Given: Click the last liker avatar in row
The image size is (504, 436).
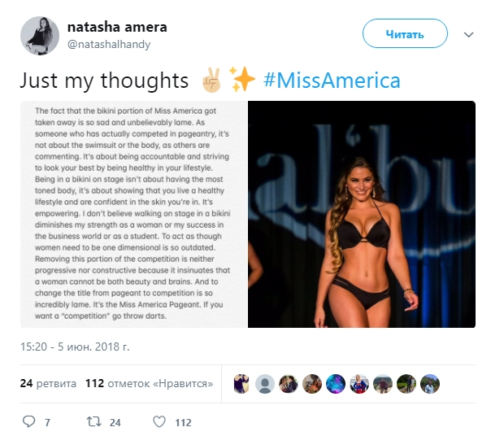Looking at the screenshot, I should tap(430, 384).
